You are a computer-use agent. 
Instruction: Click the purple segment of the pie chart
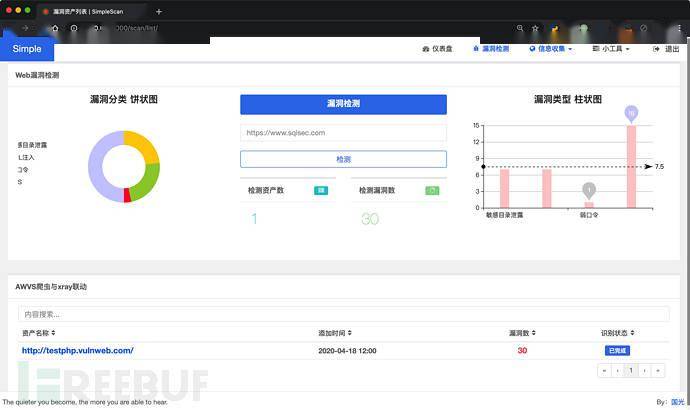coord(96,167)
